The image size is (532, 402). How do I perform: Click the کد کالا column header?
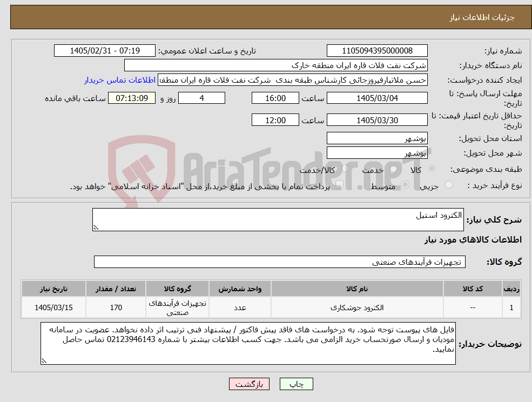(x=473, y=289)
